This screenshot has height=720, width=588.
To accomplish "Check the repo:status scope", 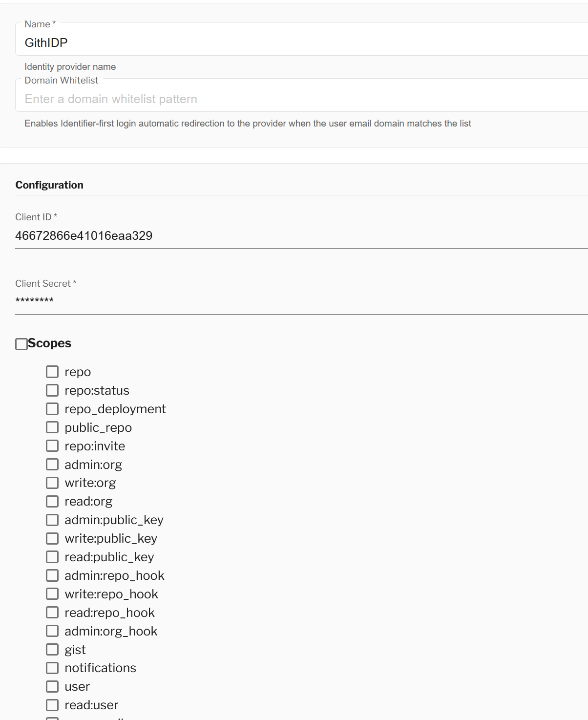I will coord(52,391).
